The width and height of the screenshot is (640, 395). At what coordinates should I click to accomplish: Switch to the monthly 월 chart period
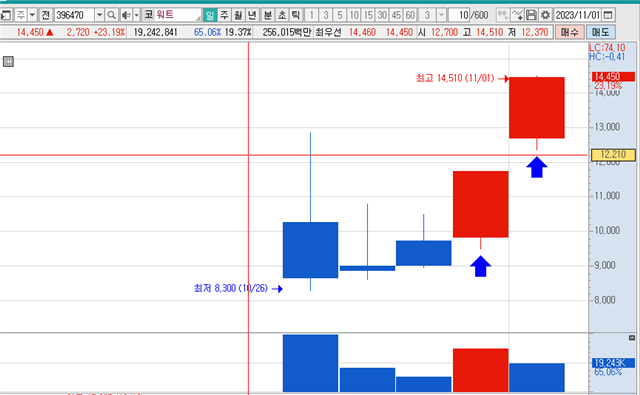coord(238,16)
